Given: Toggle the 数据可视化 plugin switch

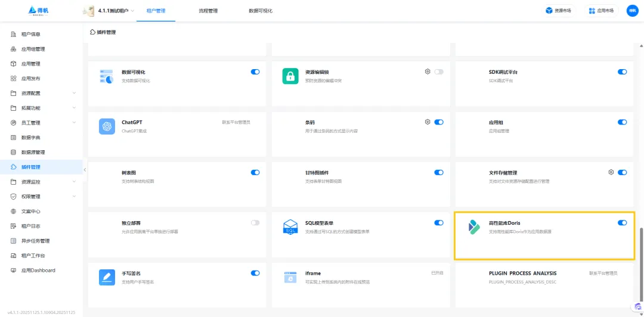Looking at the screenshot, I should pos(255,72).
